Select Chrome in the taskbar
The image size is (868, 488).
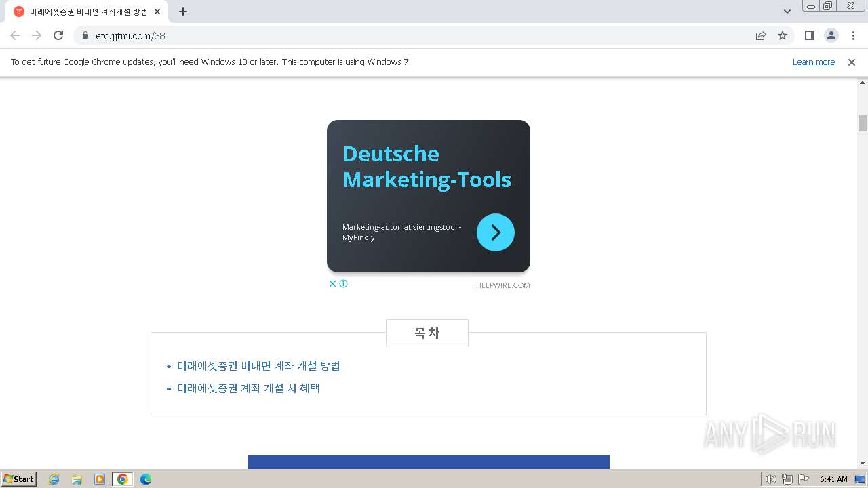123,479
